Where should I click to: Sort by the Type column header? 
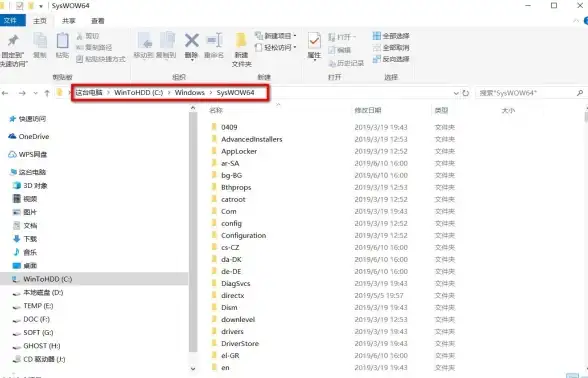pyautogui.click(x=441, y=110)
